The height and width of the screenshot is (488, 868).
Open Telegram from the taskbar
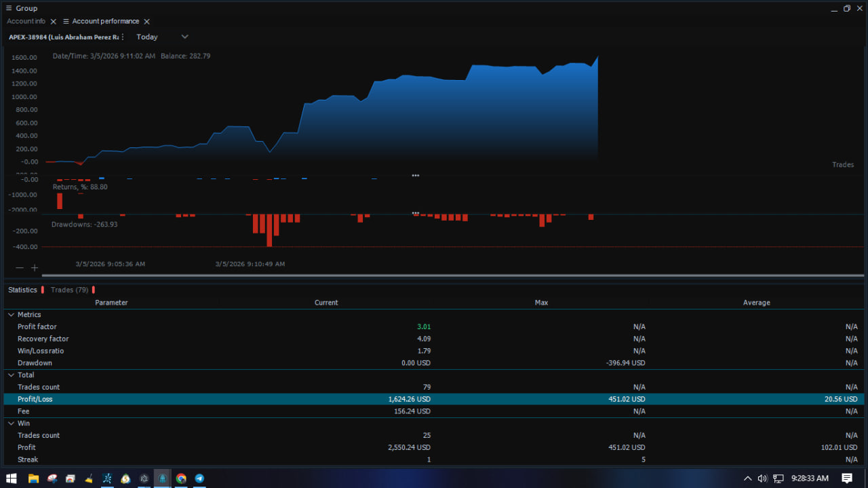click(199, 478)
